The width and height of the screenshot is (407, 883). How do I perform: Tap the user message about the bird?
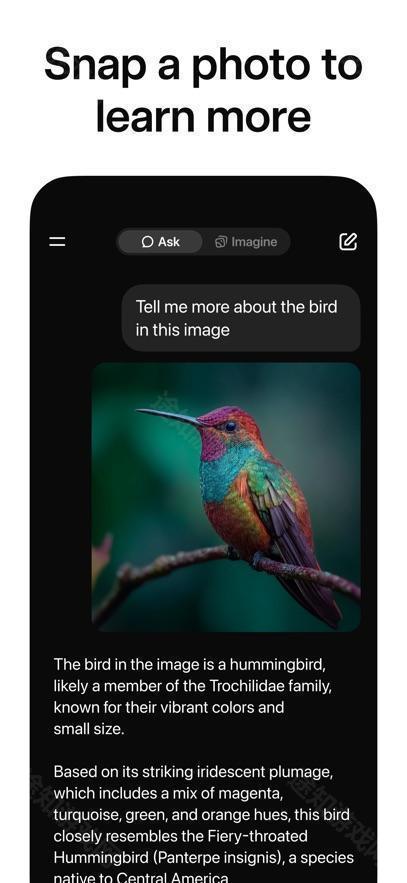click(241, 318)
